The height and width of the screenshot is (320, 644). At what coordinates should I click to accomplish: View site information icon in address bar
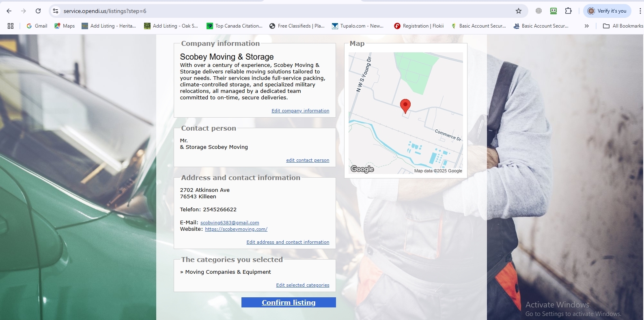56,11
